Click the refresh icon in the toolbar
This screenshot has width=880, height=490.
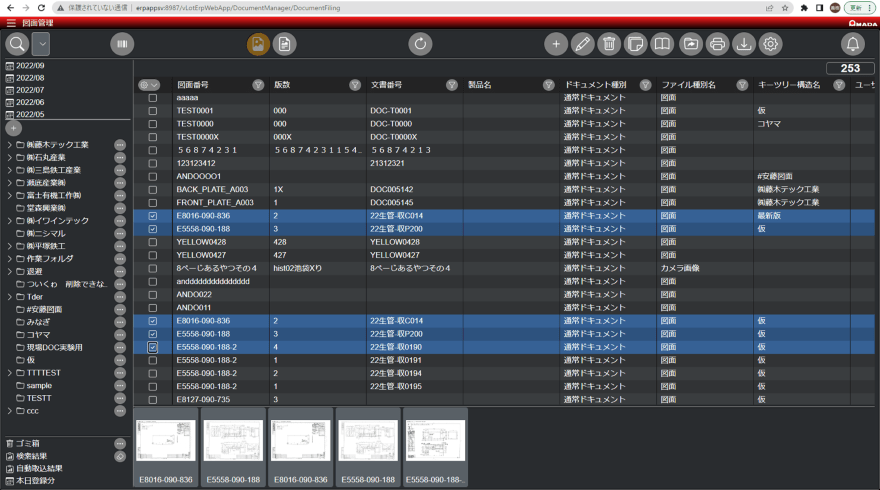(x=421, y=44)
